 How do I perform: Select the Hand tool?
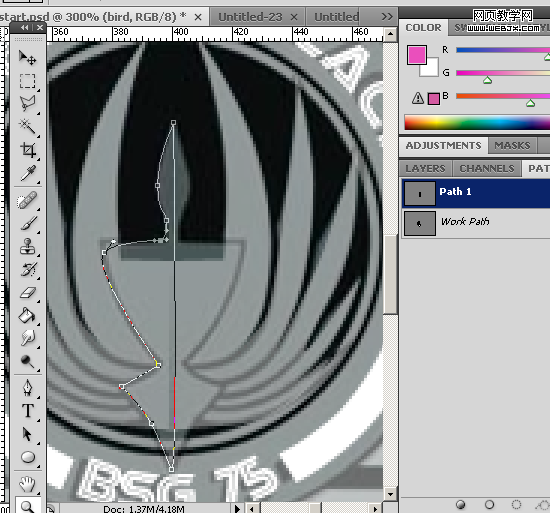click(27, 485)
